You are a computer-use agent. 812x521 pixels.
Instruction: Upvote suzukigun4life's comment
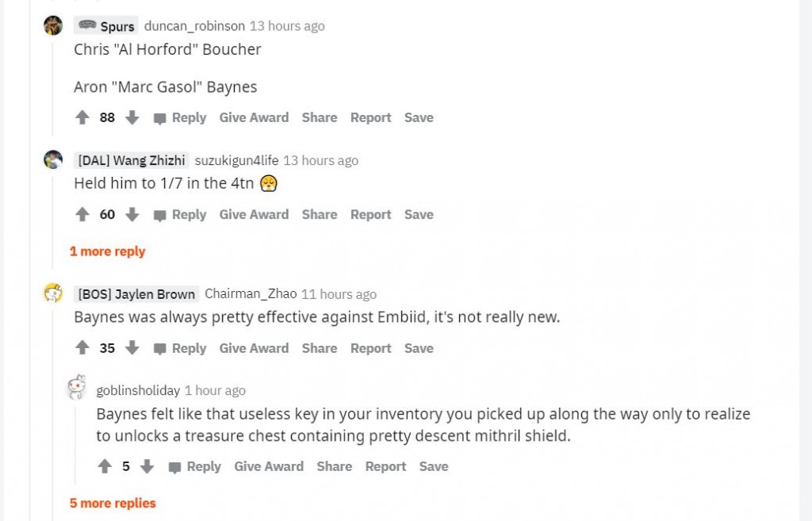(x=82, y=215)
